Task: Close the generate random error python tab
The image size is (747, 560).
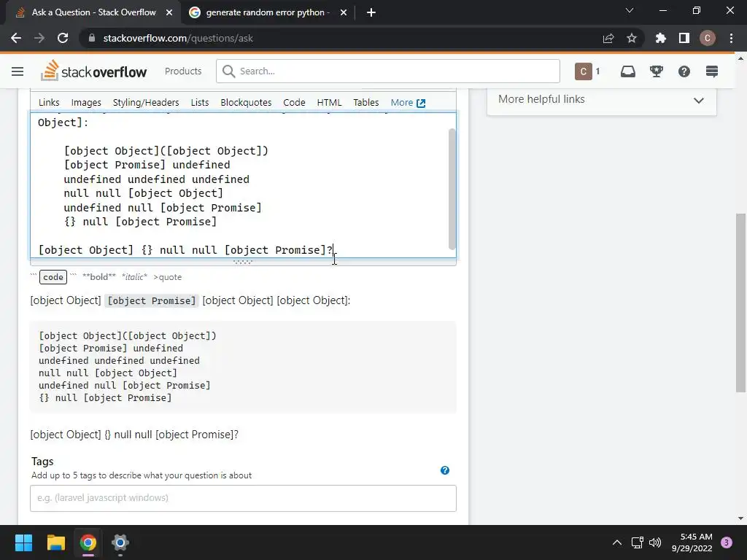Action: (x=344, y=12)
